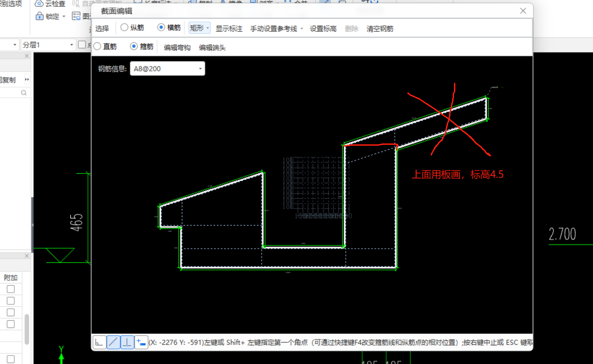Open the 钢筋信息 A8@200 combo box

168,69
